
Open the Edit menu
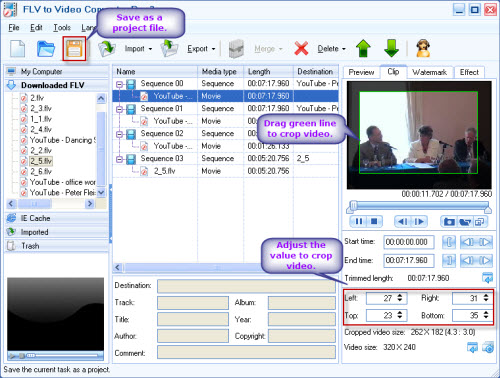(x=36, y=28)
